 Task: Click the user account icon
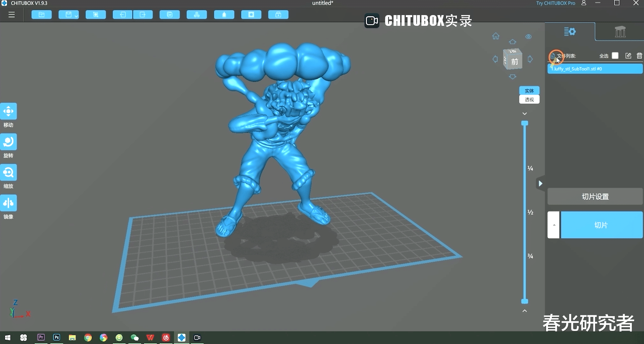tap(584, 3)
